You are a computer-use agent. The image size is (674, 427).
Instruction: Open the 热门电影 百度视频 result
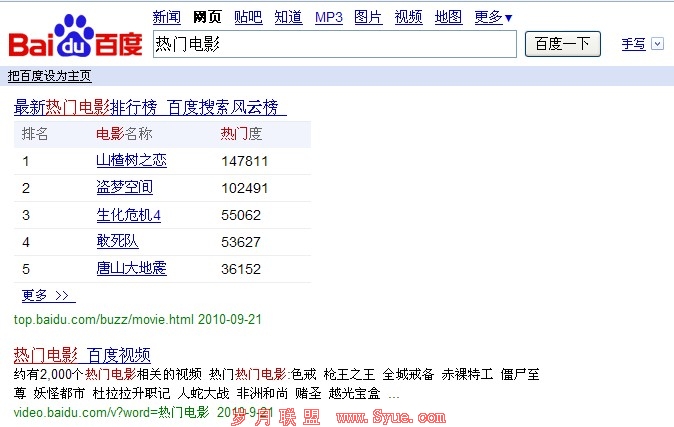82,355
